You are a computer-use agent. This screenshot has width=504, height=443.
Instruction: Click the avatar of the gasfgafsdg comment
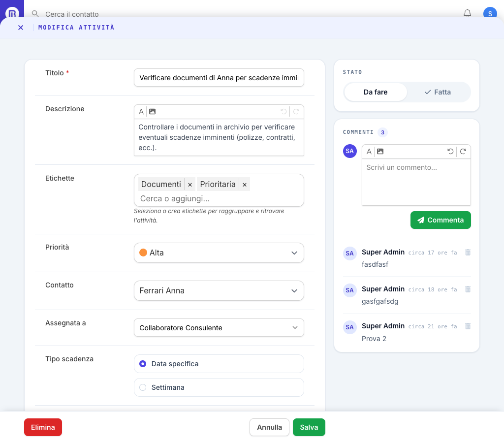350,290
